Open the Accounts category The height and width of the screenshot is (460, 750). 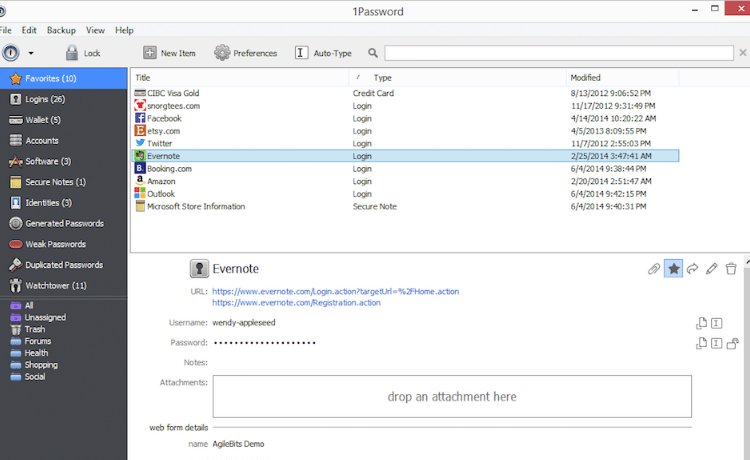(64, 141)
